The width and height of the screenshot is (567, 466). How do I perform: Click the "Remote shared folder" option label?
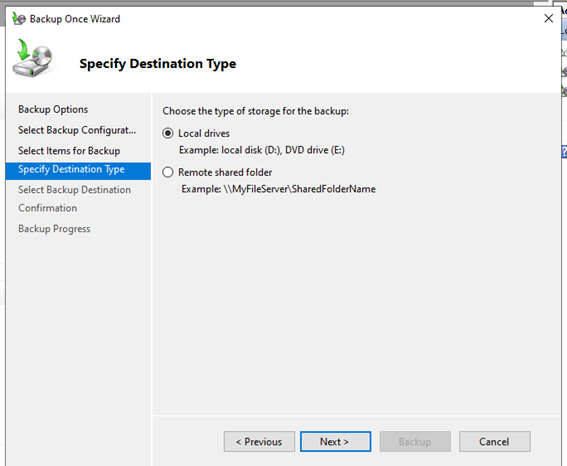click(225, 172)
